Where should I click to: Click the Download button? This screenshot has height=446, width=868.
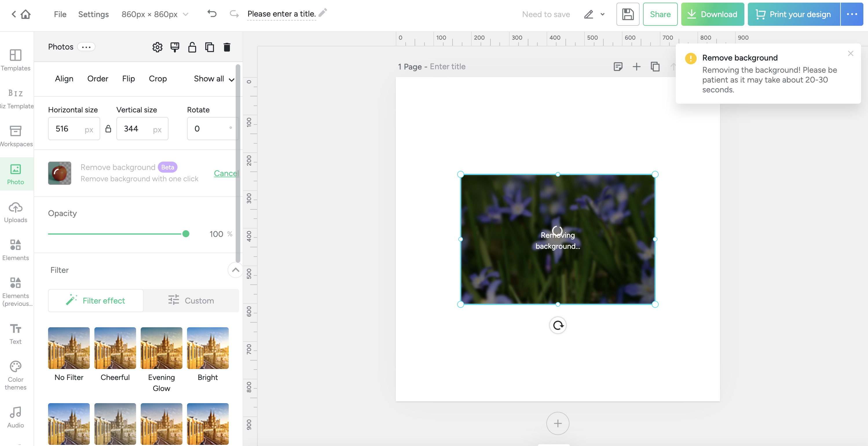pos(712,14)
